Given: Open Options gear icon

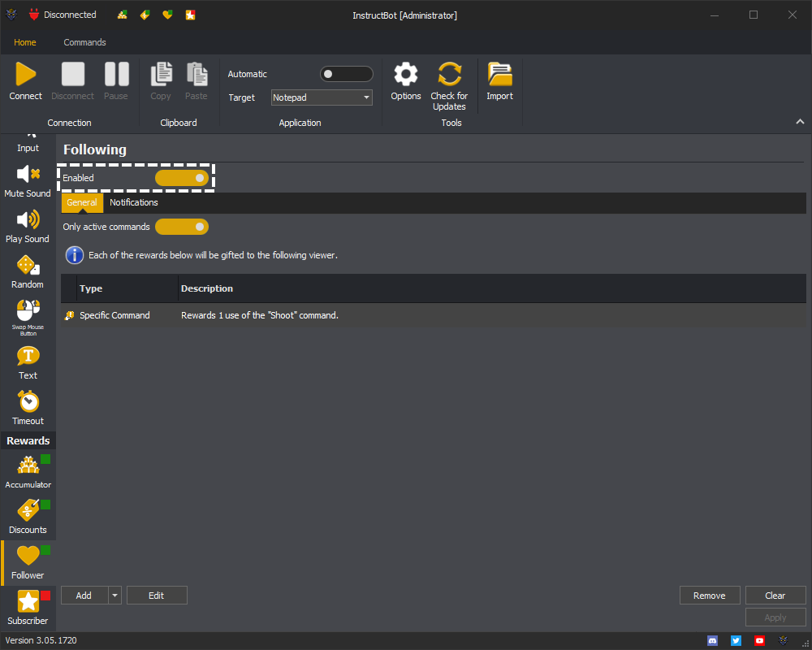Looking at the screenshot, I should click(405, 74).
